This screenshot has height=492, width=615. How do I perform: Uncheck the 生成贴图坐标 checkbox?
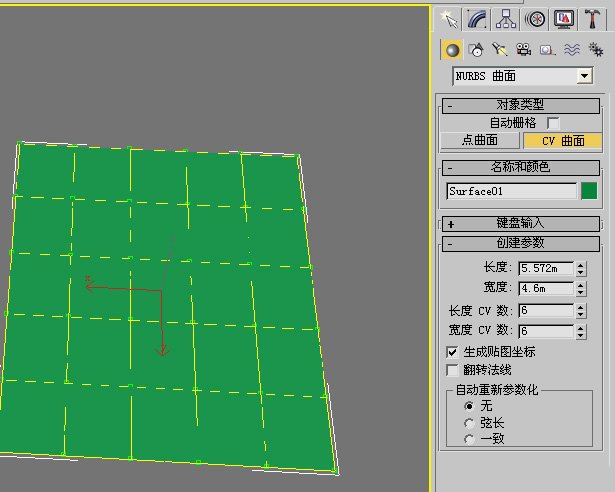[452, 352]
